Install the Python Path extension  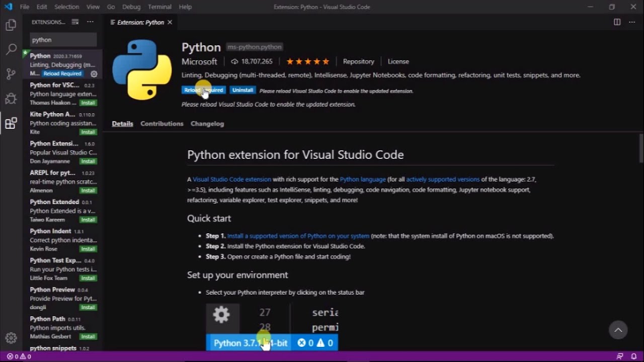coord(88,336)
